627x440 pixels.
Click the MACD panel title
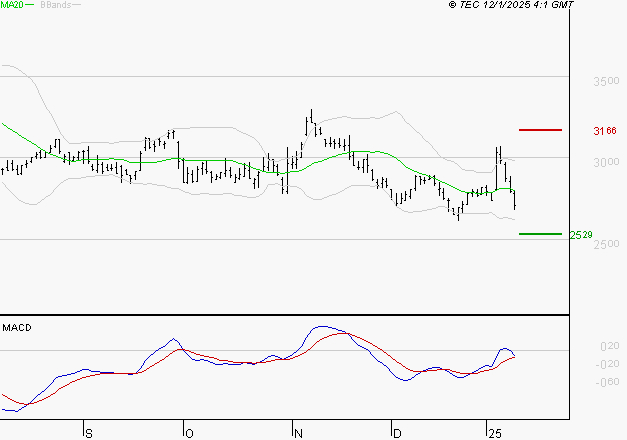(x=16, y=327)
